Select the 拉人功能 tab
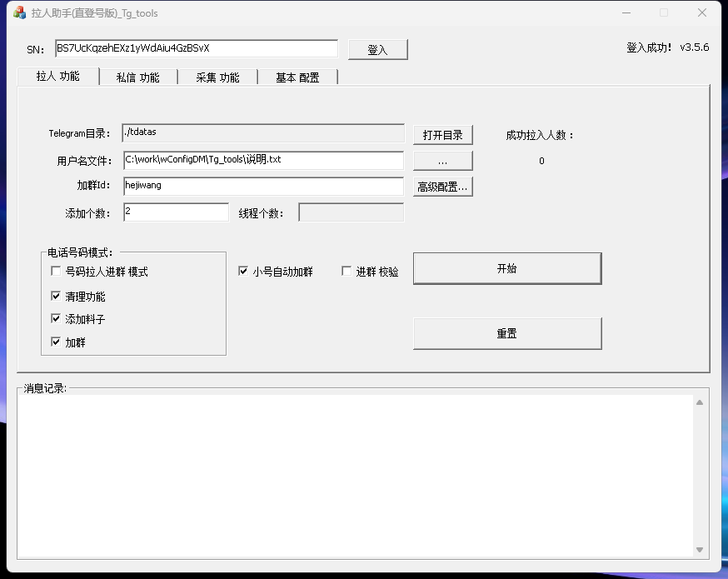This screenshot has height=579, width=728. point(57,76)
